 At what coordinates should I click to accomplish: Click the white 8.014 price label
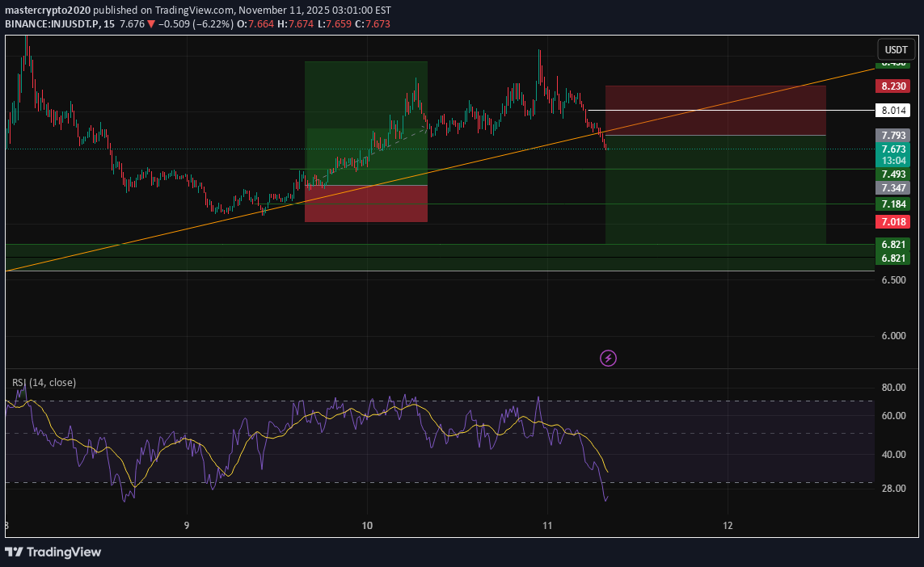coord(893,111)
